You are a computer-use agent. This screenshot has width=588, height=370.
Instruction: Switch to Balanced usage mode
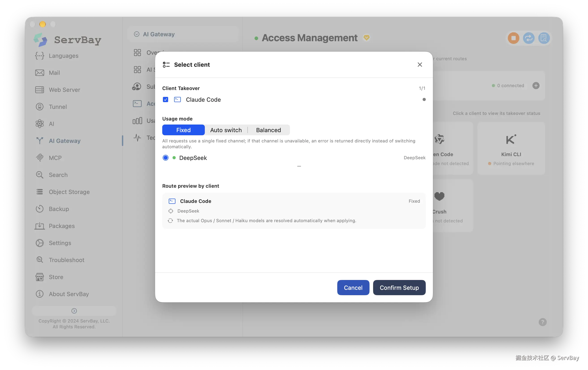269,130
